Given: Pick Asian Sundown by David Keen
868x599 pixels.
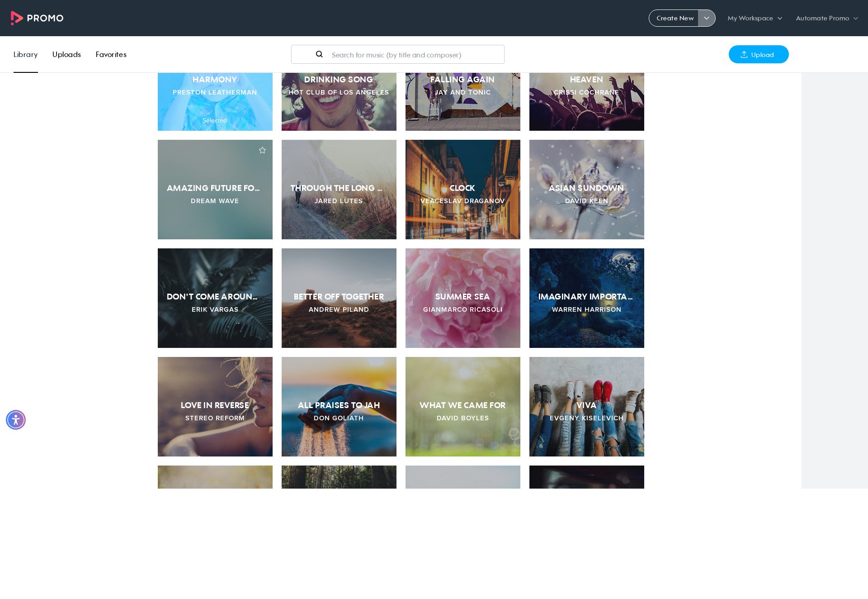Looking at the screenshot, I should click(x=587, y=190).
